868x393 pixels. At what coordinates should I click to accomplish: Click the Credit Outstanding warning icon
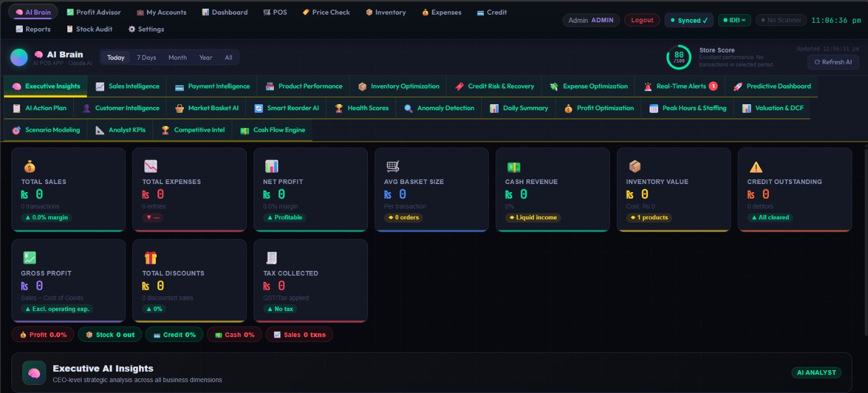(x=756, y=167)
